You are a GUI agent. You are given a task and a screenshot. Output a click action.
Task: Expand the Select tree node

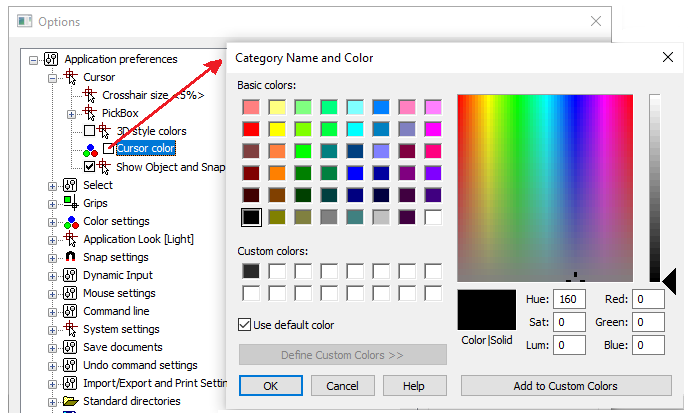(52, 186)
